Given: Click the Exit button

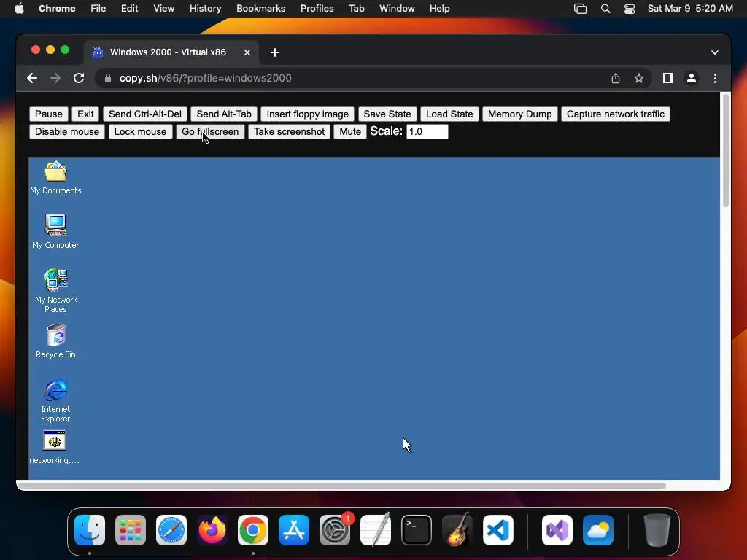Looking at the screenshot, I should click(x=86, y=114).
